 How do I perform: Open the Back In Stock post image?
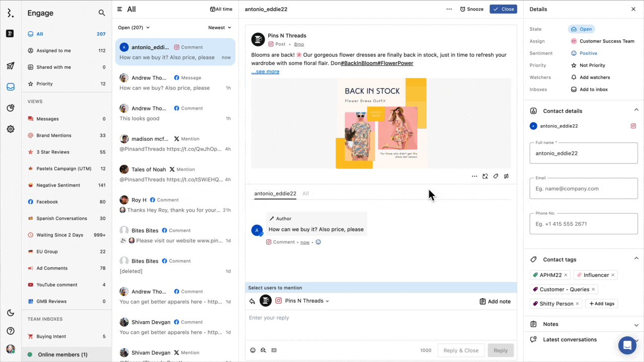coord(381,123)
